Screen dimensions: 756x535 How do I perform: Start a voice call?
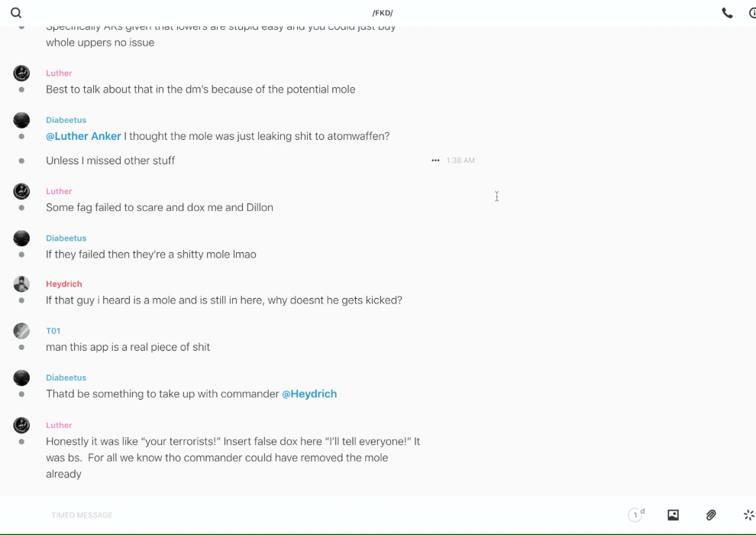(727, 13)
